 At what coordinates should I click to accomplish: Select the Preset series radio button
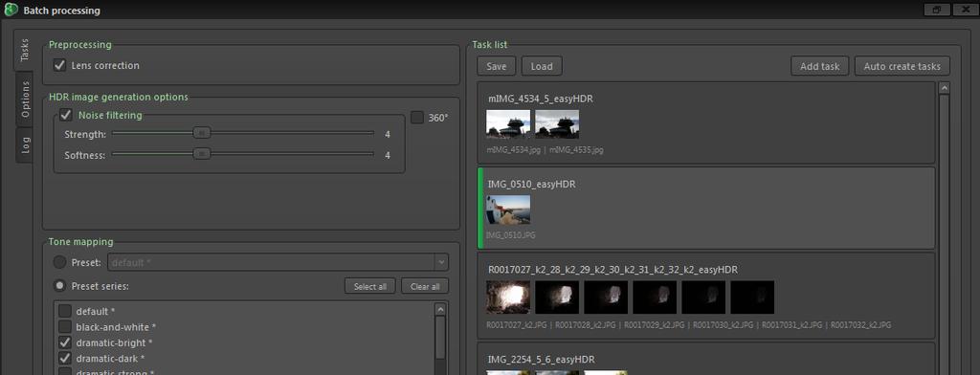(x=59, y=286)
